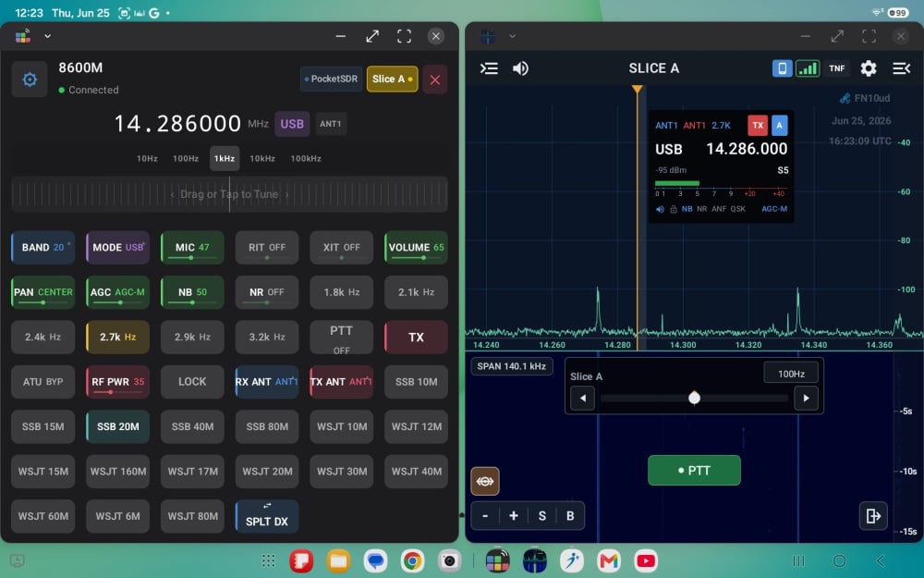This screenshot has width=924, height=578.
Task: Open the right-side hamburger menu
Action: point(901,68)
